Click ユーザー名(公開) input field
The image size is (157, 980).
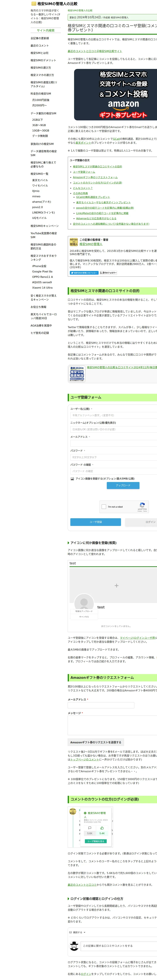(x=113, y=415)
